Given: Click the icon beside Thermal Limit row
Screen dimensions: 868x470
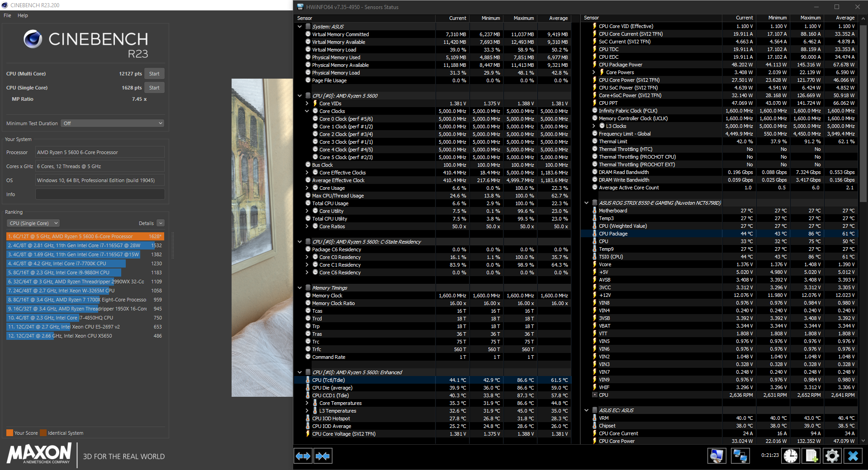Looking at the screenshot, I should 594,141.
